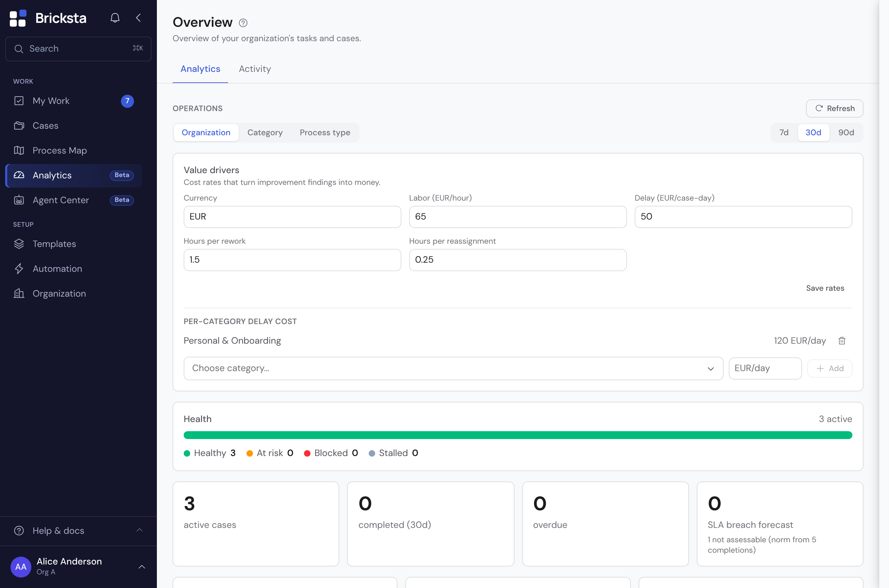The height and width of the screenshot is (588, 889).
Task: Click the help icon next to Overview
Action: (x=243, y=23)
